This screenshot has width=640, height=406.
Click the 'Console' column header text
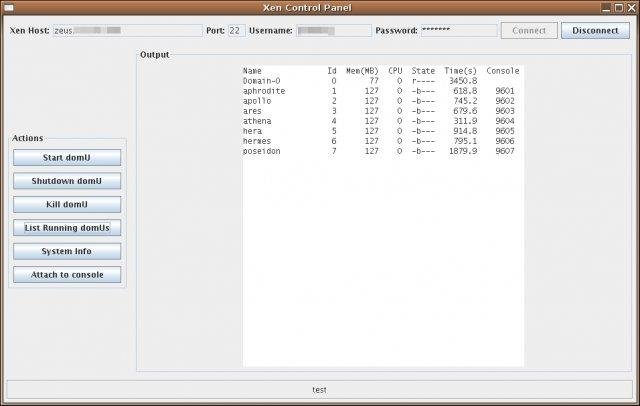[503, 71]
